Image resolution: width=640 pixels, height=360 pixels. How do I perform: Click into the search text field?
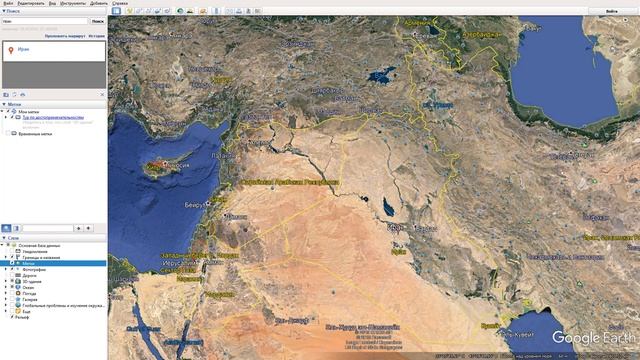[x=44, y=21]
